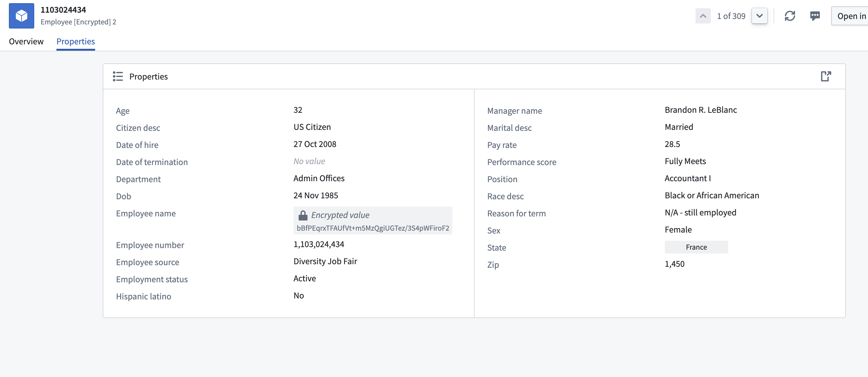Click employee number 1,103,024,434
868x377 pixels.
(x=318, y=244)
